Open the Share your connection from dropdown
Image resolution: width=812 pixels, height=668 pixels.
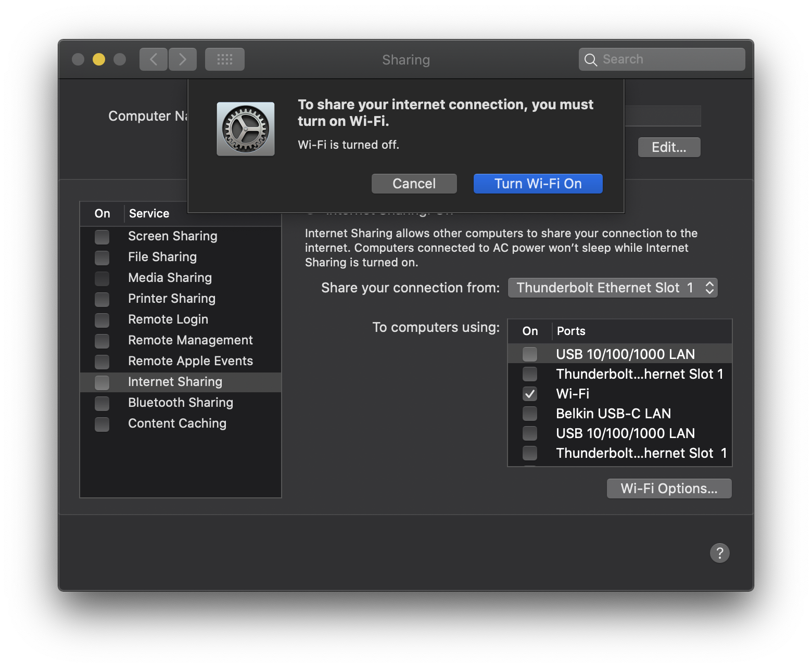pos(613,288)
